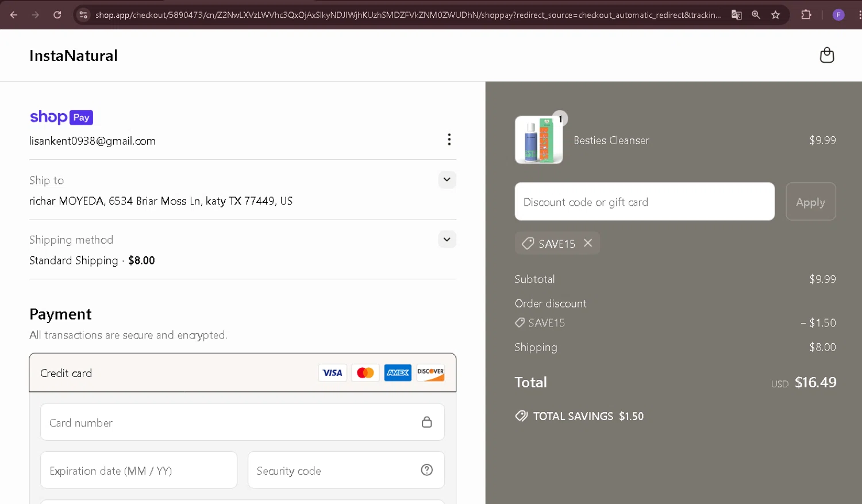862x504 pixels.
Task: Reload the checkout page
Action: point(57,15)
